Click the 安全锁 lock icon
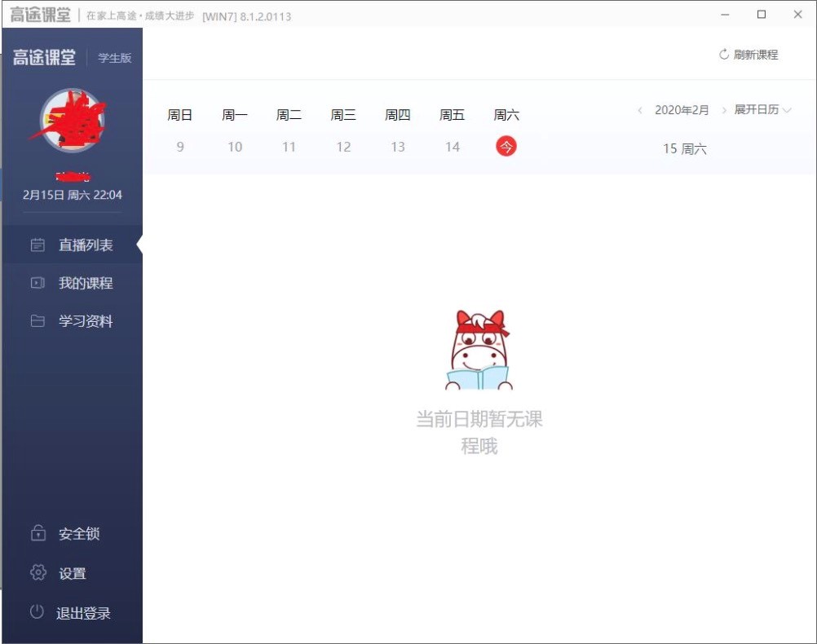 pos(38,532)
